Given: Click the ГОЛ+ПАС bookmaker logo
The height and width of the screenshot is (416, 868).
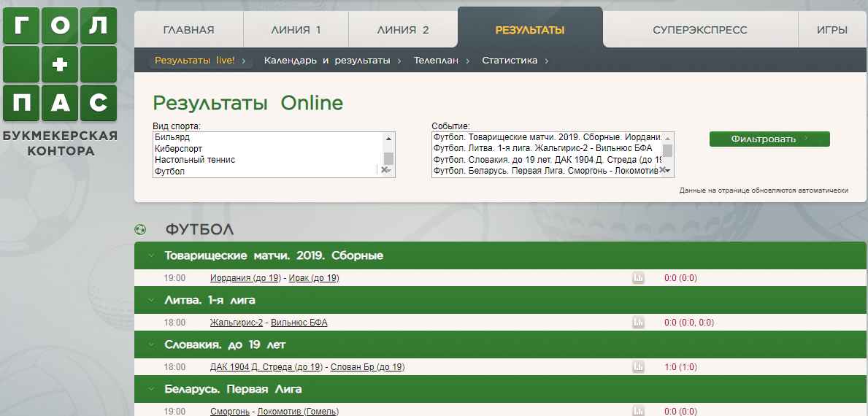Looking at the screenshot, I should (x=59, y=80).
